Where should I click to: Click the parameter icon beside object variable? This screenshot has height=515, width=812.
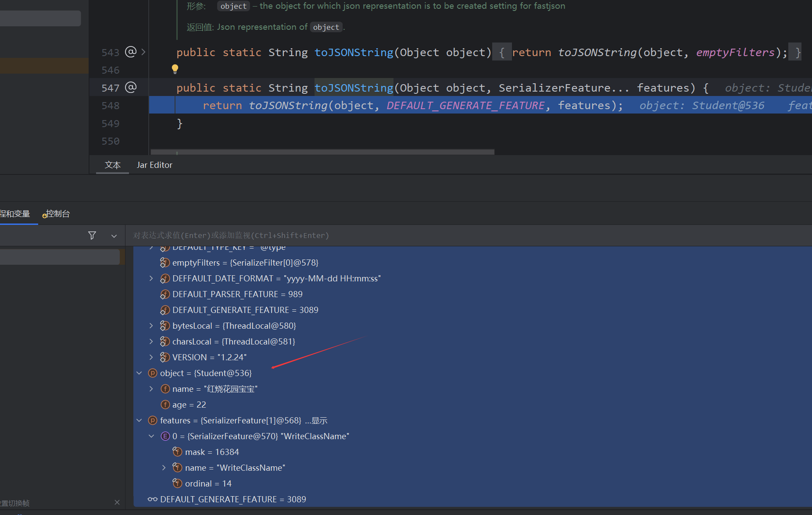[x=153, y=373]
